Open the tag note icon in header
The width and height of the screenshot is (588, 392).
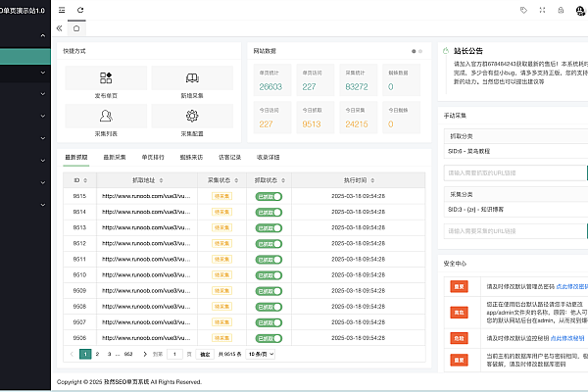pos(524,10)
